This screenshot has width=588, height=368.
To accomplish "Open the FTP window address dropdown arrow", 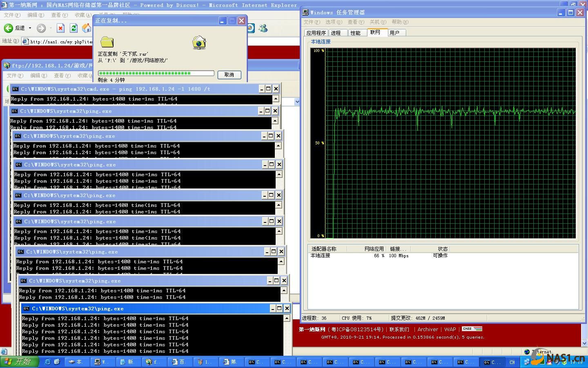I will coord(297,101).
